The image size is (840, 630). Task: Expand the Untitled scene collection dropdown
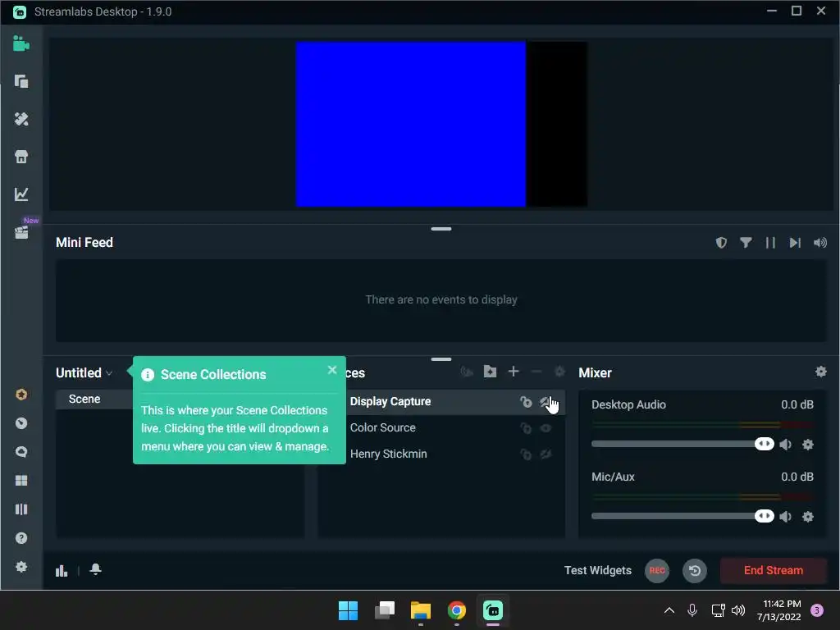click(x=84, y=373)
